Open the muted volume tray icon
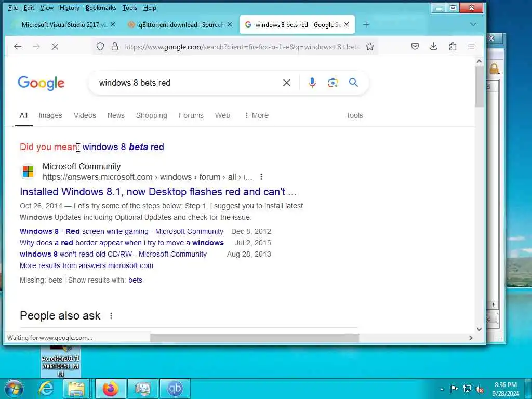Screen dimensions: 532x399 (480, 389)
